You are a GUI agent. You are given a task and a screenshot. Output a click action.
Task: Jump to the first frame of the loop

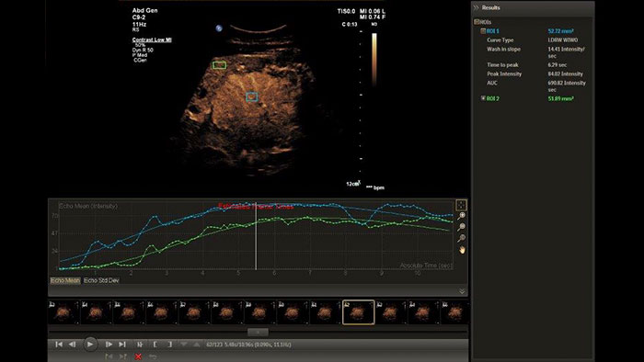pyautogui.click(x=59, y=345)
